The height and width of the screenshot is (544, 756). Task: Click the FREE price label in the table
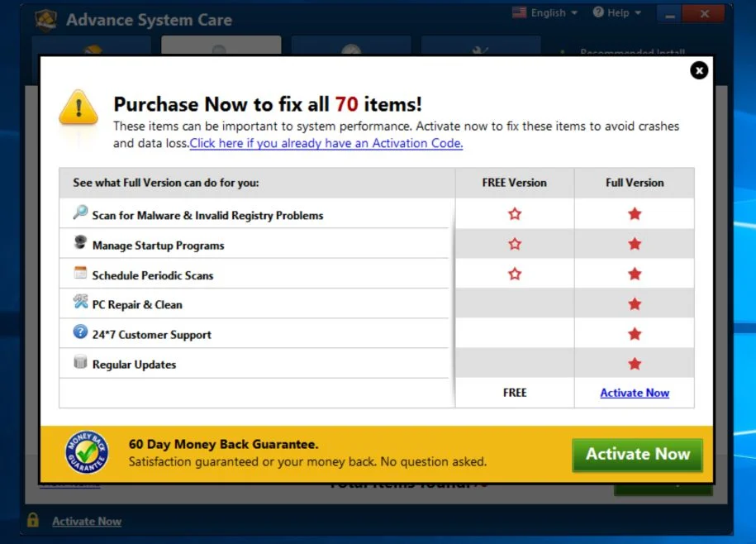pyautogui.click(x=515, y=393)
